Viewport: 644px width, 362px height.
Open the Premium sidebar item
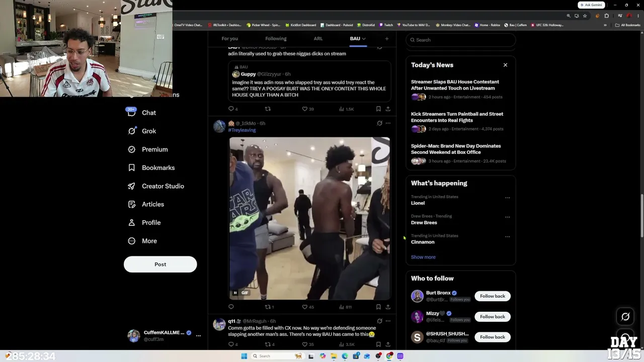pos(148,149)
